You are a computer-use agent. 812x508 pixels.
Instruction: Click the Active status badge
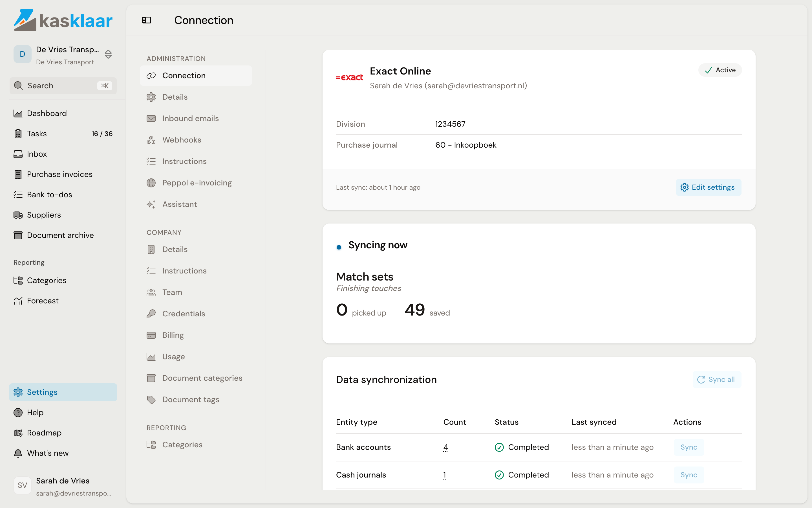coord(720,70)
